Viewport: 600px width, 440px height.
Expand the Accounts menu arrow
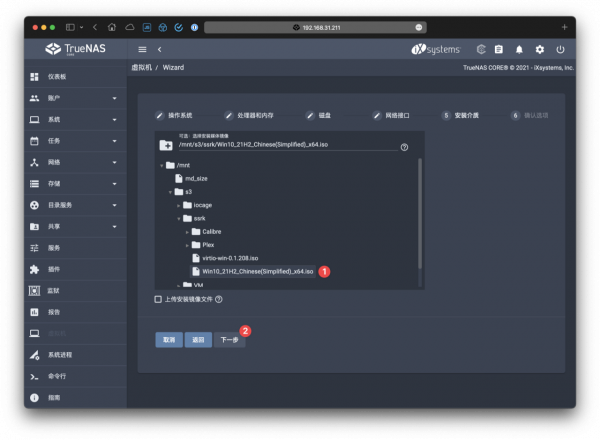click(x=114, y=99)
